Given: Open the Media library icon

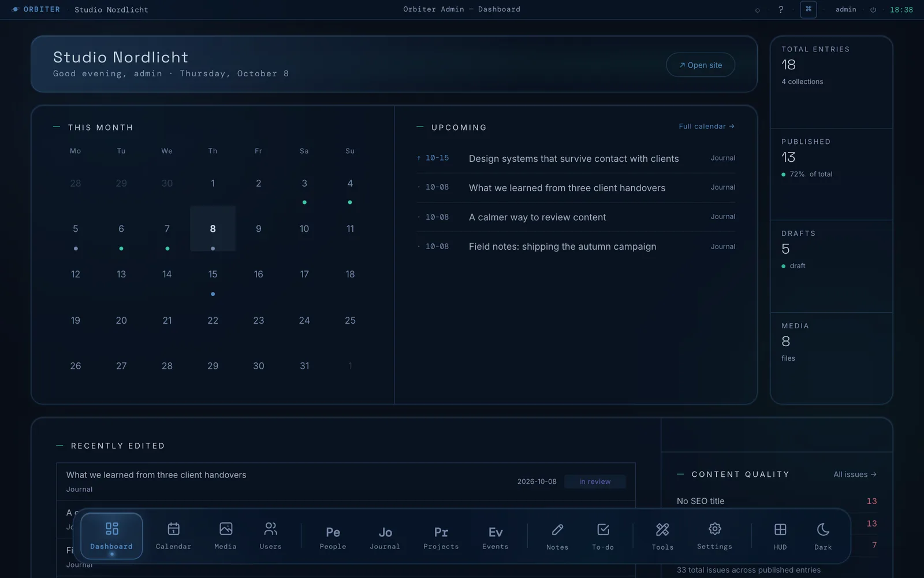Looking at the screenshot, I should (225, 536).
